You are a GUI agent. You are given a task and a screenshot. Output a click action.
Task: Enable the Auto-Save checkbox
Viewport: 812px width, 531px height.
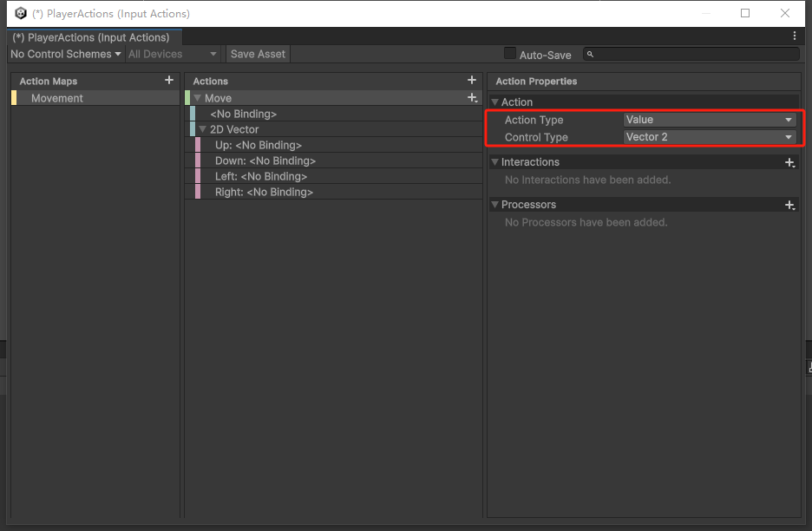510,54
